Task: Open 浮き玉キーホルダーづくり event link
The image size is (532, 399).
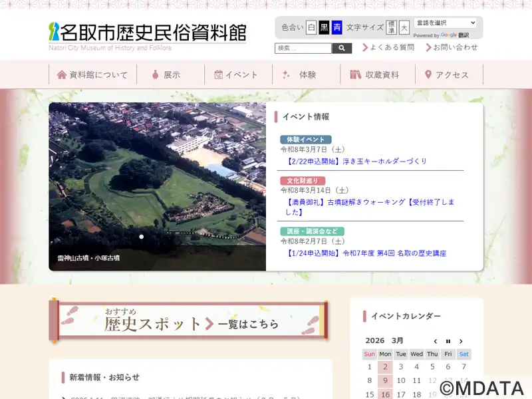Action: 356,161
